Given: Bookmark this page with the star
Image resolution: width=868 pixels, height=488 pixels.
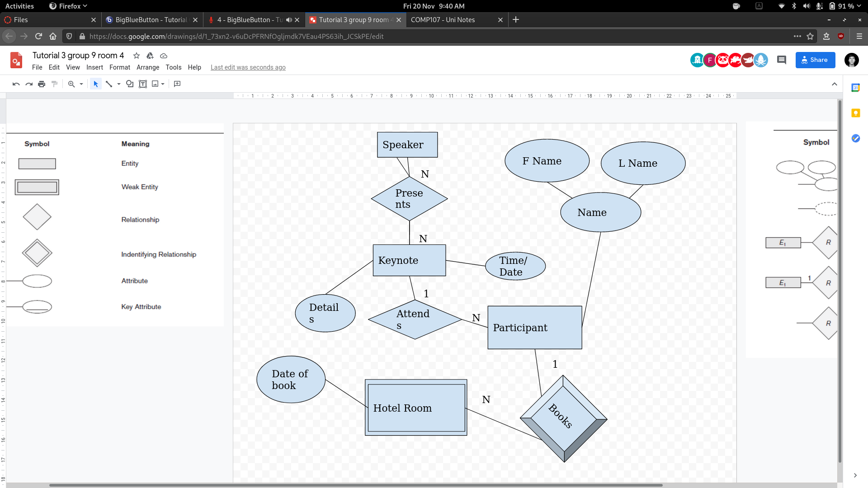Looking at the screenshot, I should (x=810, y=36).
